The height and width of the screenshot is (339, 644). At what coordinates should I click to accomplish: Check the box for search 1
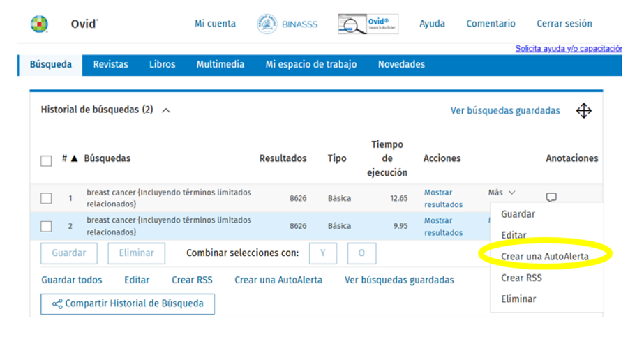pyautogui.click(x=46, y=198)
